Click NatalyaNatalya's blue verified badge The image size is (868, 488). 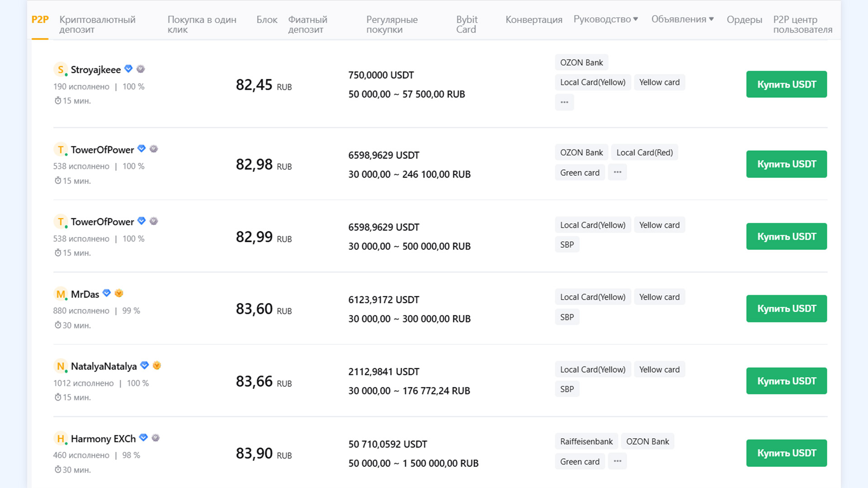145,365
